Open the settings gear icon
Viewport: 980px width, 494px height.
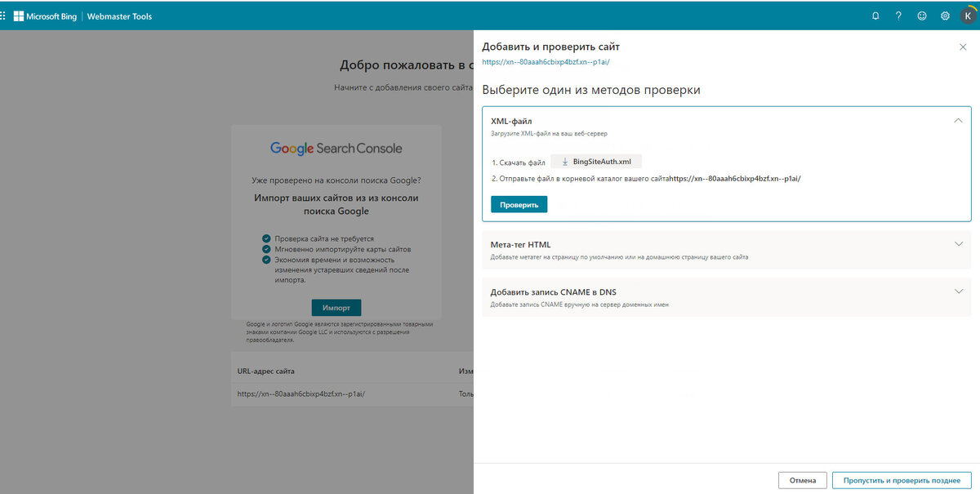point(945,15)
